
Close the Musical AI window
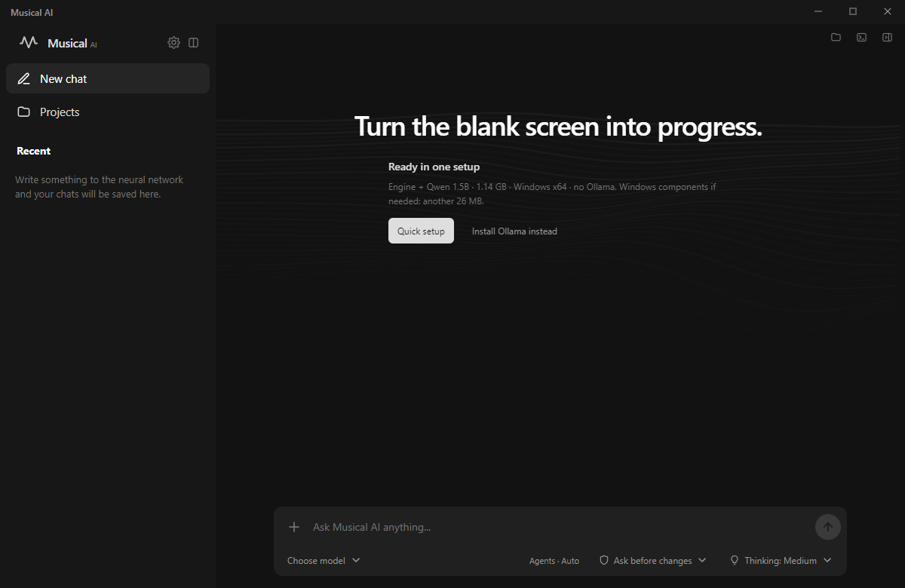coord(888,11)
